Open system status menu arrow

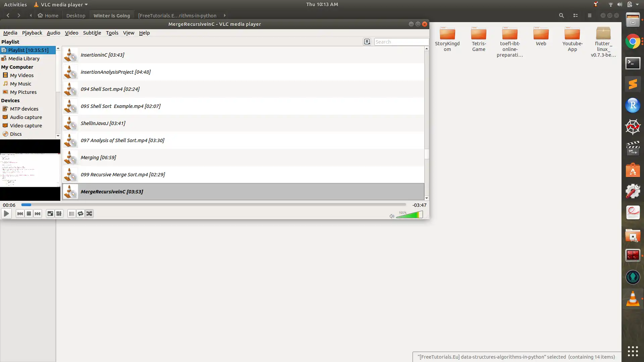637,5
